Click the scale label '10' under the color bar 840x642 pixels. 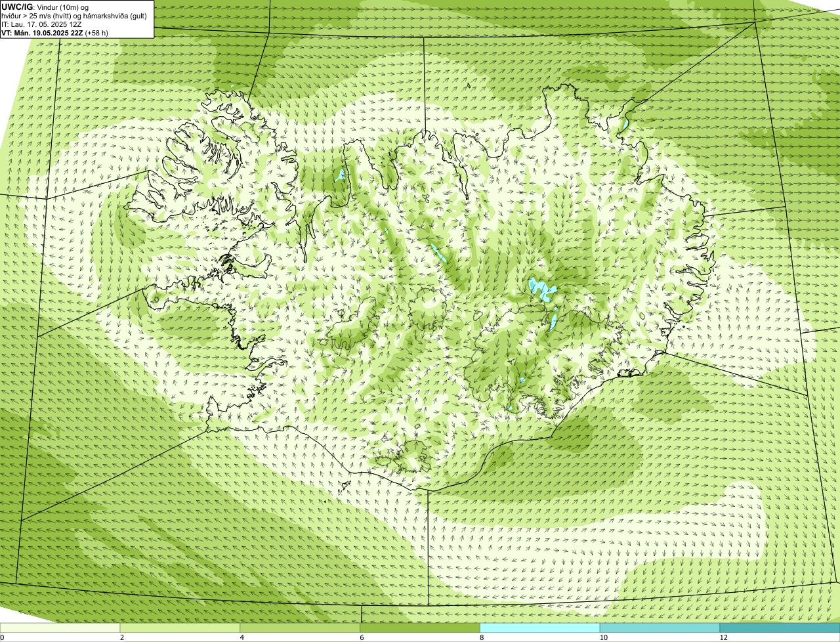pyautogui.click(x=603, y=637)
